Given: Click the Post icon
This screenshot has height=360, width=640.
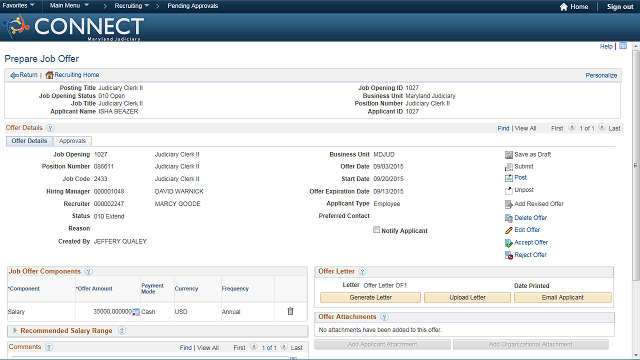Looking at the screenshot, I should [x=509, y=178].
